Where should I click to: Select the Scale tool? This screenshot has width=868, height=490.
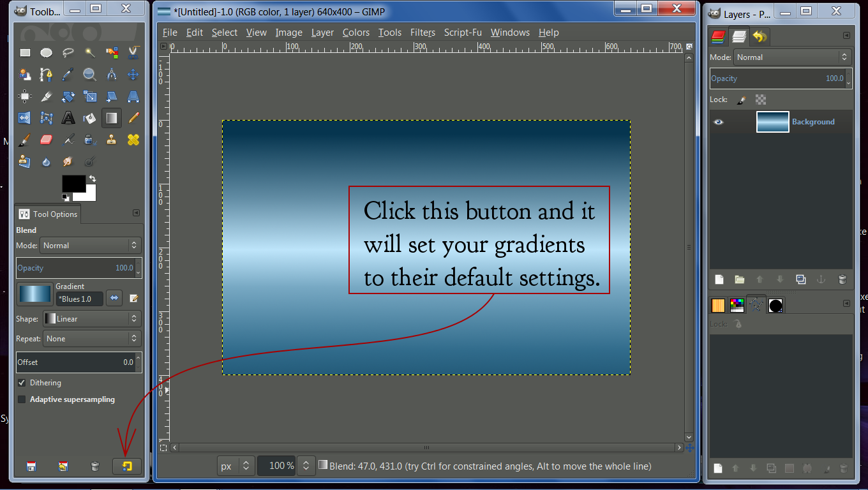coord(90,96)
